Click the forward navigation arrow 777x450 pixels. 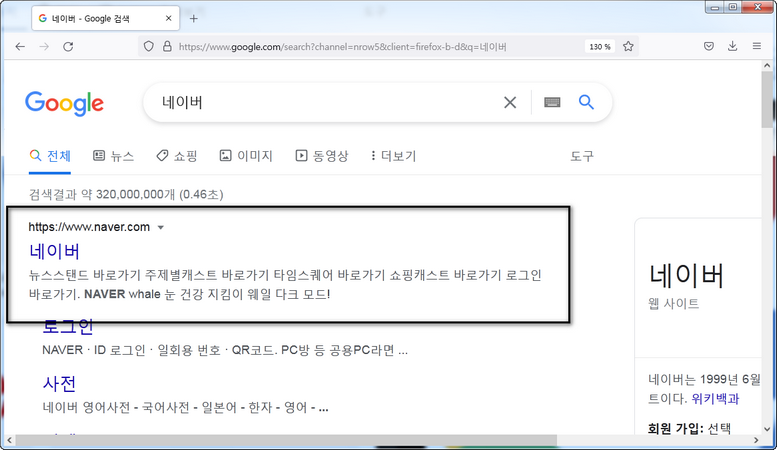(x=44, y=47)
